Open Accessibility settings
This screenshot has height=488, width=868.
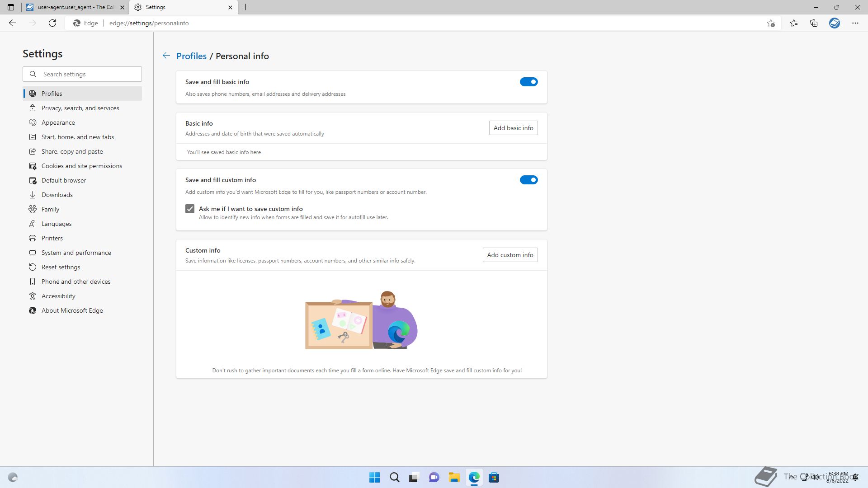82,296
